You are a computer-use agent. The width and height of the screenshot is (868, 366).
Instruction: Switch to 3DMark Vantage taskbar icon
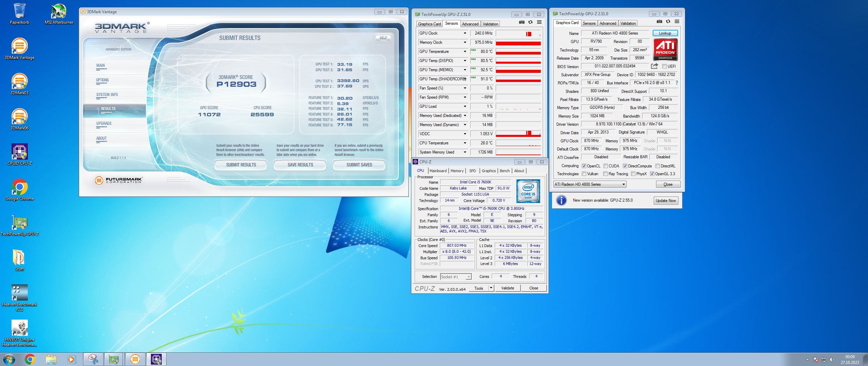[x=135, y=359]
